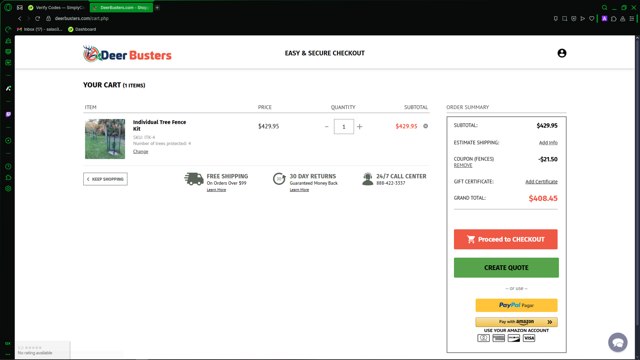Viewport: 640px width, 360px height.
Task: Click the Easy & Secure Checkout heading
Action: [x=324, y=53]
